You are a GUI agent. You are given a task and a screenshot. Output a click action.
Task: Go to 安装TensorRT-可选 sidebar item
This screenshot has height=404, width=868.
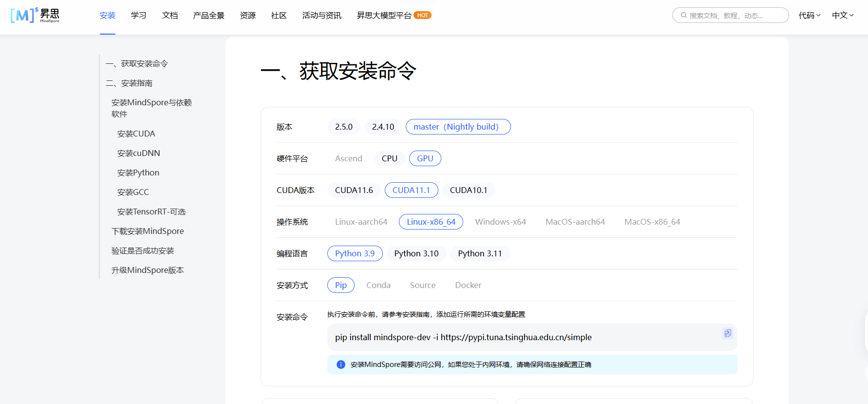pos(151,212)
